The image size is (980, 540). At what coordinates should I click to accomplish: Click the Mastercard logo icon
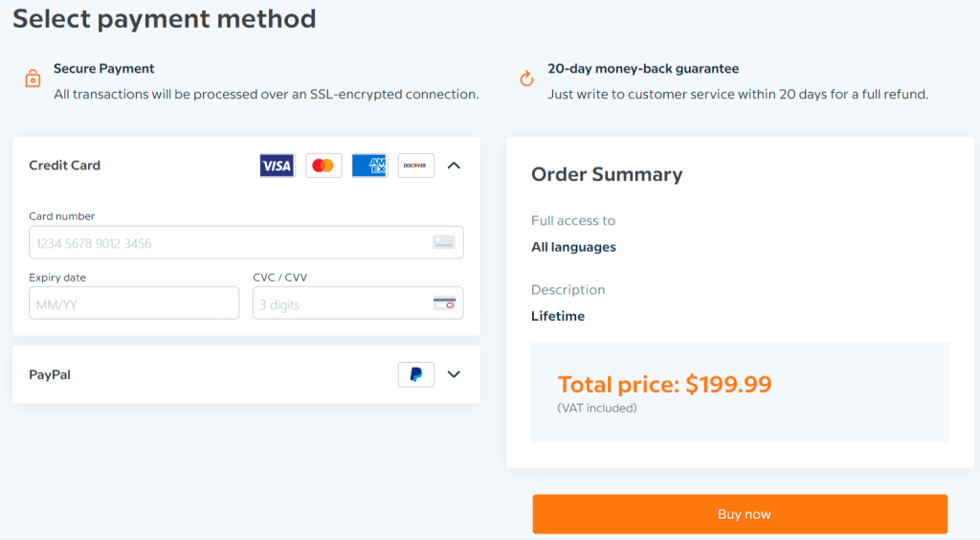(x=323, y=166)
